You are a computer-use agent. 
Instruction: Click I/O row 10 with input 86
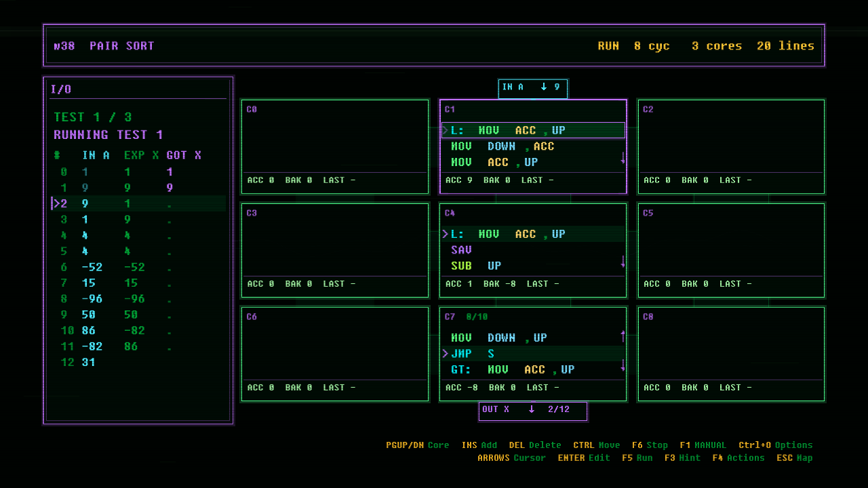click(138, 331)
